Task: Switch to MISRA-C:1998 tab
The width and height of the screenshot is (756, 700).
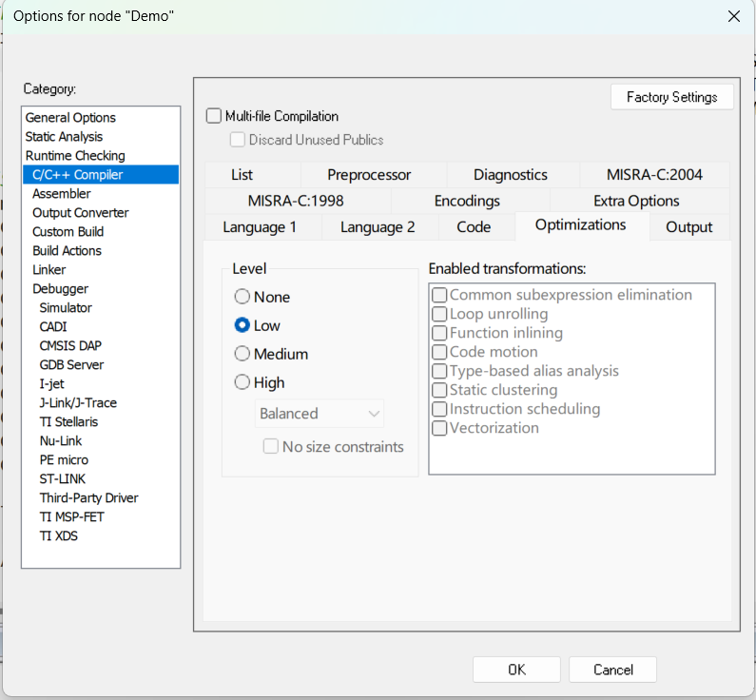Action: (298, 201)
